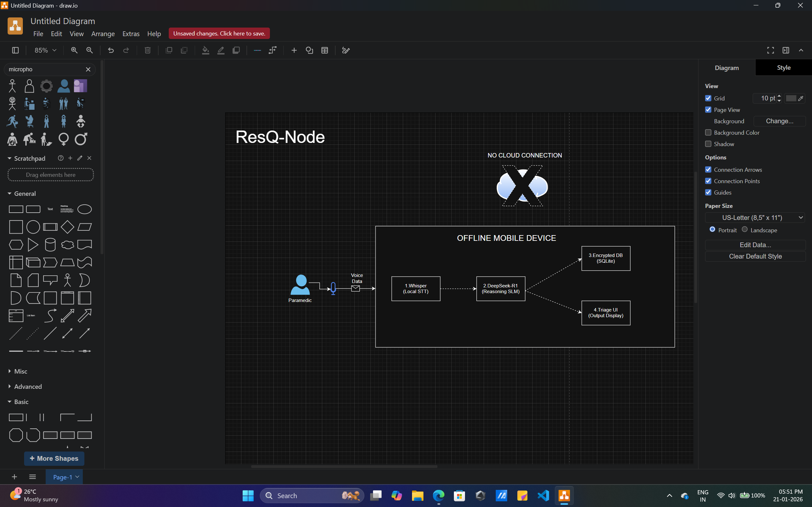Viewport: 812px width, 507px height.
Task: Open the Paper Size US-Letter dropdown
Action: pyautogui.click(x=755, y=218)
